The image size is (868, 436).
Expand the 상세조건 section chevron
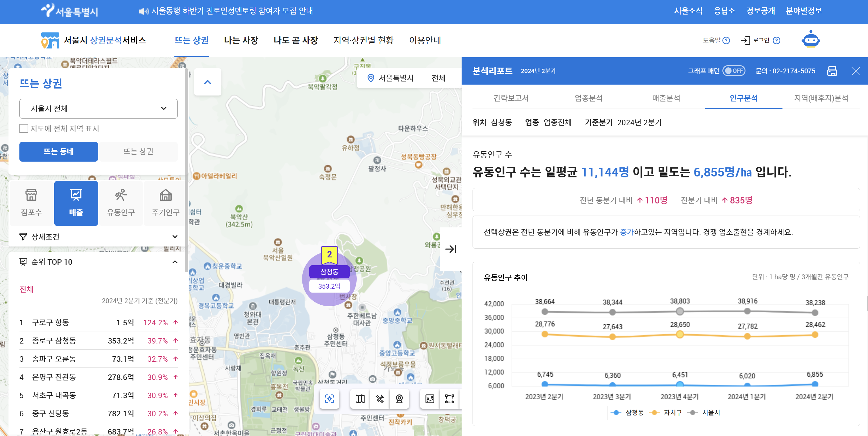tap(175, 236)
